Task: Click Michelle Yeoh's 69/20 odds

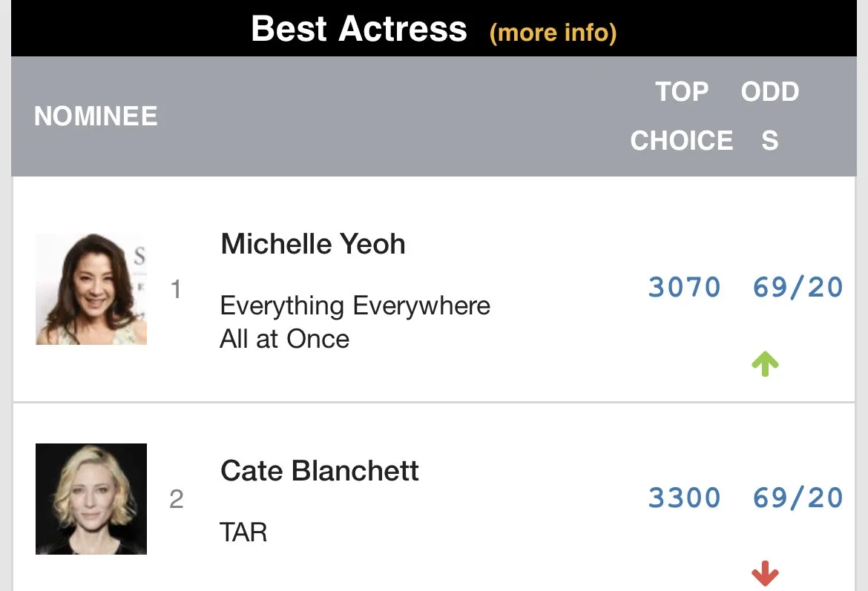Action: pyautogui.click(x=798, y=287)
